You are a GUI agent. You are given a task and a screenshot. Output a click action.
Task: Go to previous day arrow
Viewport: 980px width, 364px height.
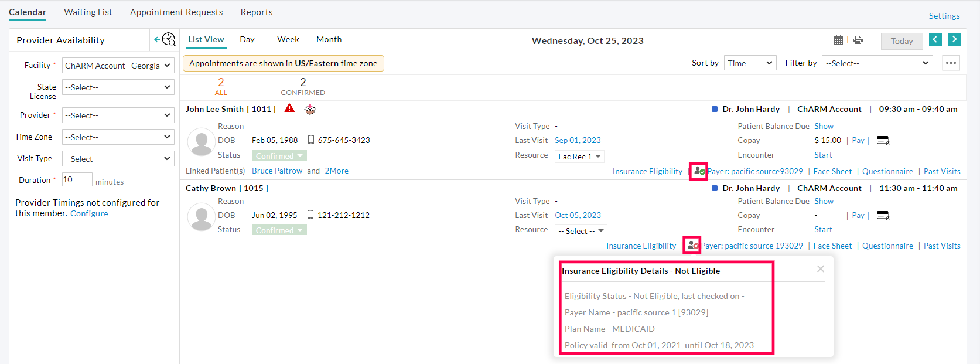935,39
